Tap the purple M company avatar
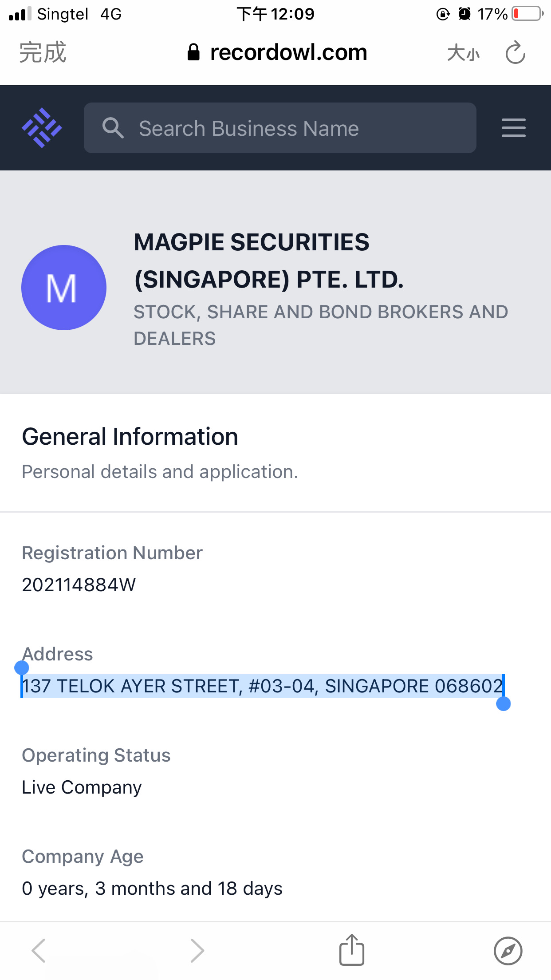This screenshot has width=551, height=980. tap(64, 288)
